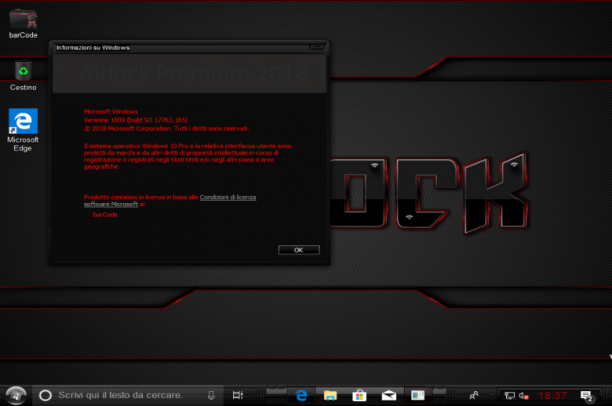Open the Start menu orb
This screenshot has width=612, height=406.
click(16, 395)
